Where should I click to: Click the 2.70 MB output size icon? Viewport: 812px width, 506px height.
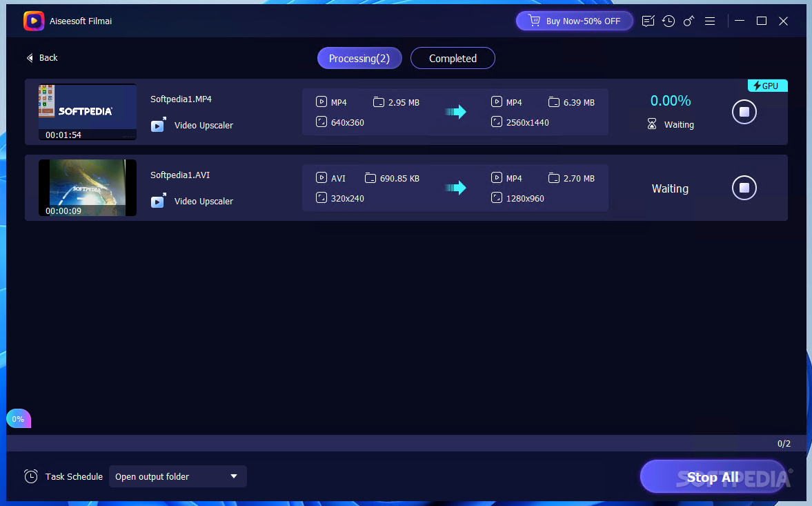(x=553, y=177)
